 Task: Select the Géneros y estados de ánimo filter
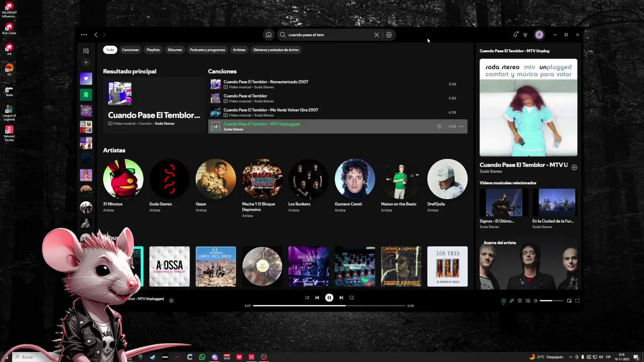tap(276, 50)
